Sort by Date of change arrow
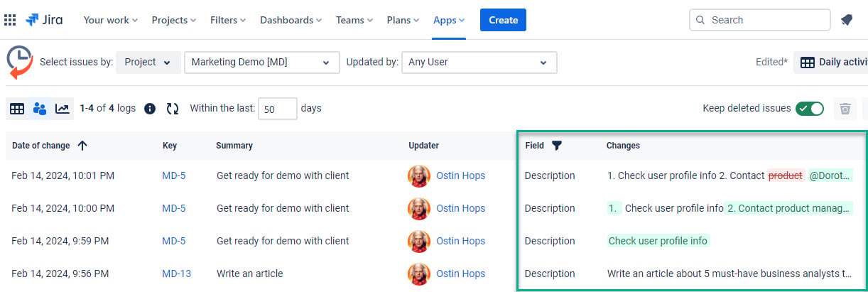Viewport: 868px width, 292px height. pos(82,146)
